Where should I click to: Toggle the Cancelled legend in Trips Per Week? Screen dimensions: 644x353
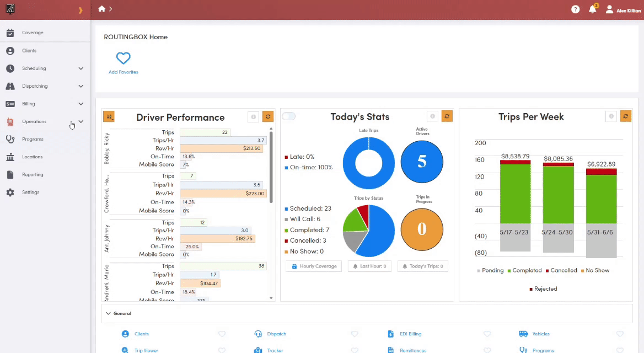(561, 270)
